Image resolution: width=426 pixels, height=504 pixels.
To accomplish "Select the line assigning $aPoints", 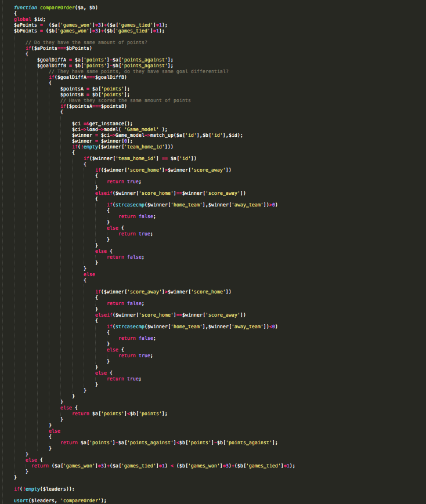I will pyautogui.click(x=91, y=25).
